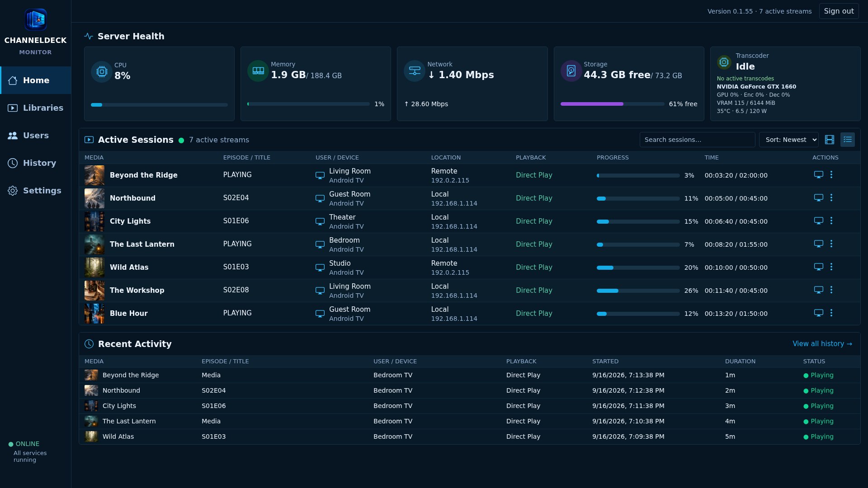The height and width of the screenshot is (488, 868).
Task: Click the Sign out button
Action: tap(839, 11)
